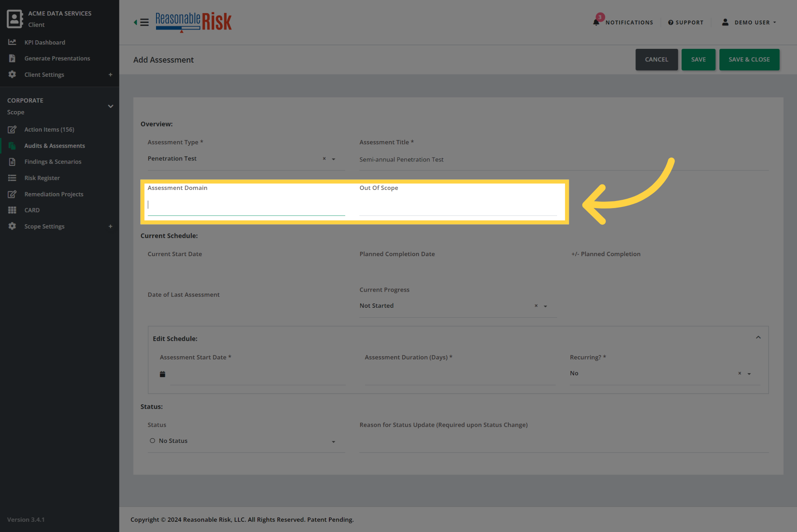Viewport: 797px width, 532px height.
Task: Click the CANCEL button
Action: (x=656, y=60)
